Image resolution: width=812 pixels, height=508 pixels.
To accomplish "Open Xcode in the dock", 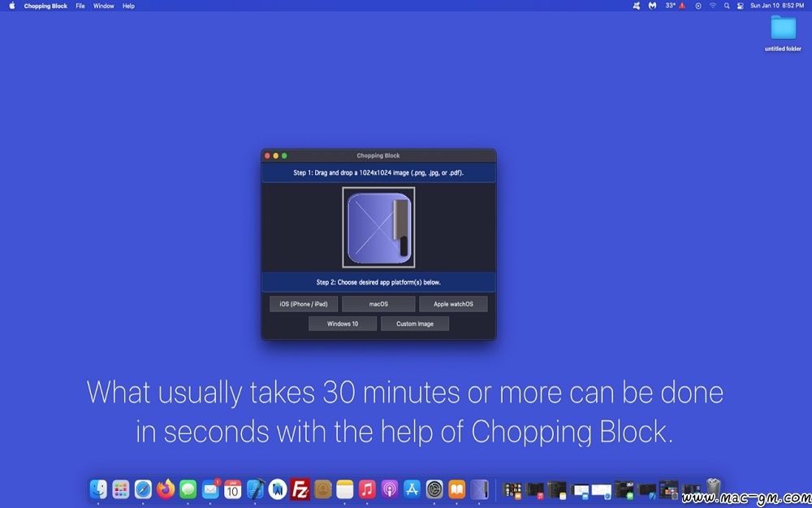I will tap(255, 488).
